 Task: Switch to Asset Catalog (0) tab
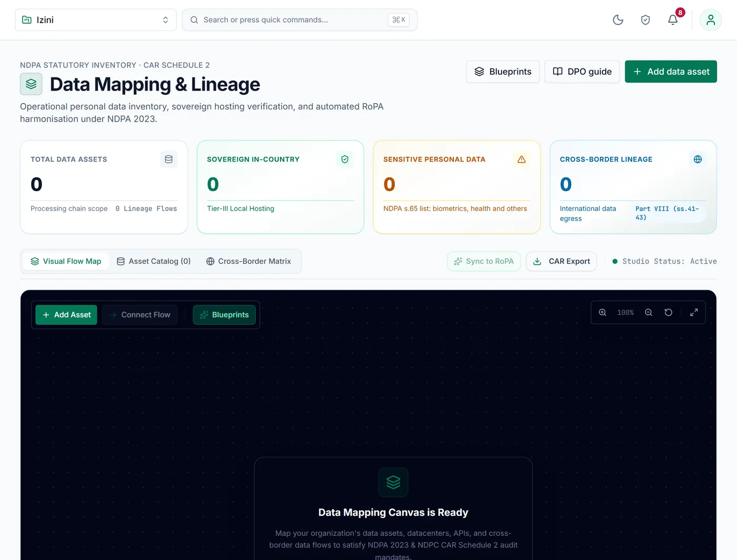tap(154, 262)
